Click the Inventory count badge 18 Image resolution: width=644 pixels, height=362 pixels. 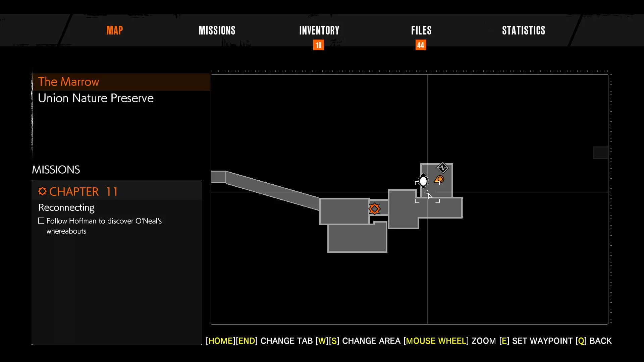point(318,45)
